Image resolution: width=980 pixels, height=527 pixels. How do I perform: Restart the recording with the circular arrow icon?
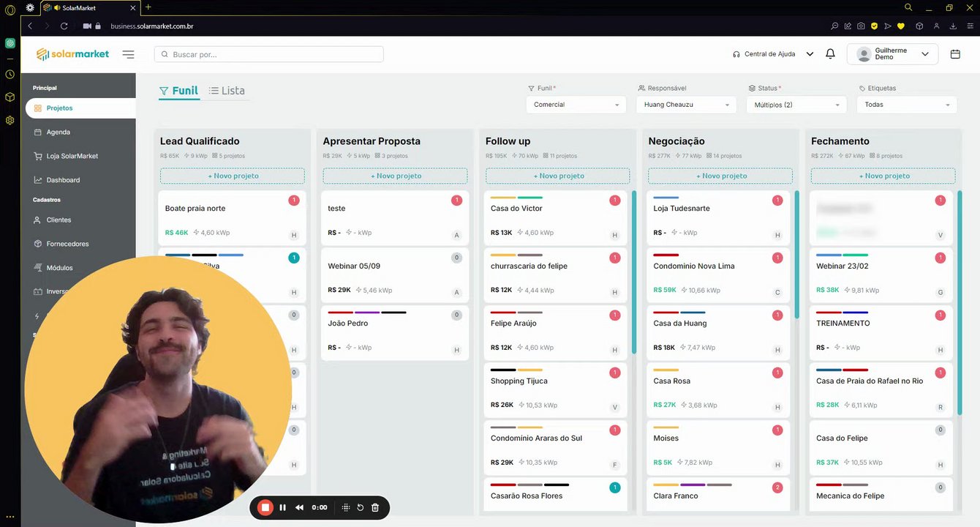pos(361,507)
